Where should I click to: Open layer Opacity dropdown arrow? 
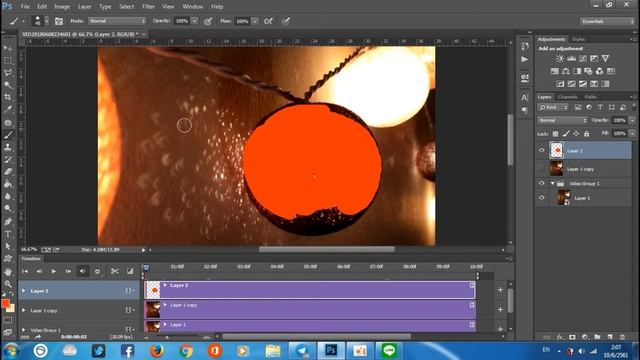(x=632, y=120)
